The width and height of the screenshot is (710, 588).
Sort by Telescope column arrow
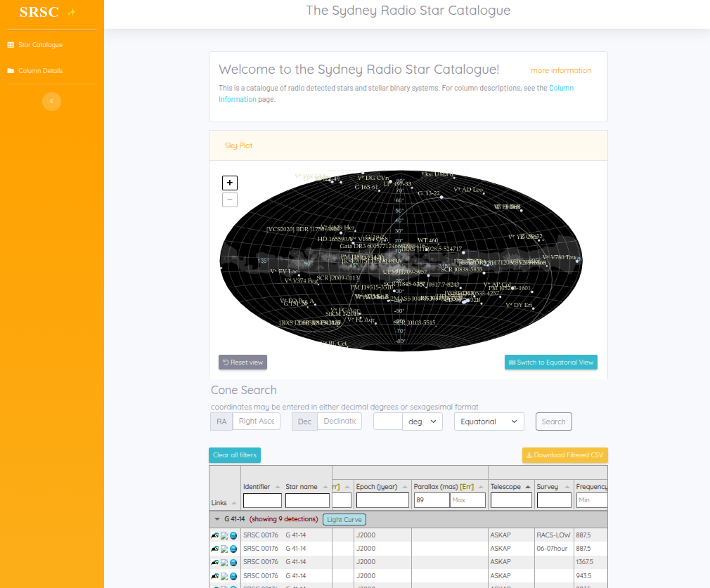tap(528, 487)
